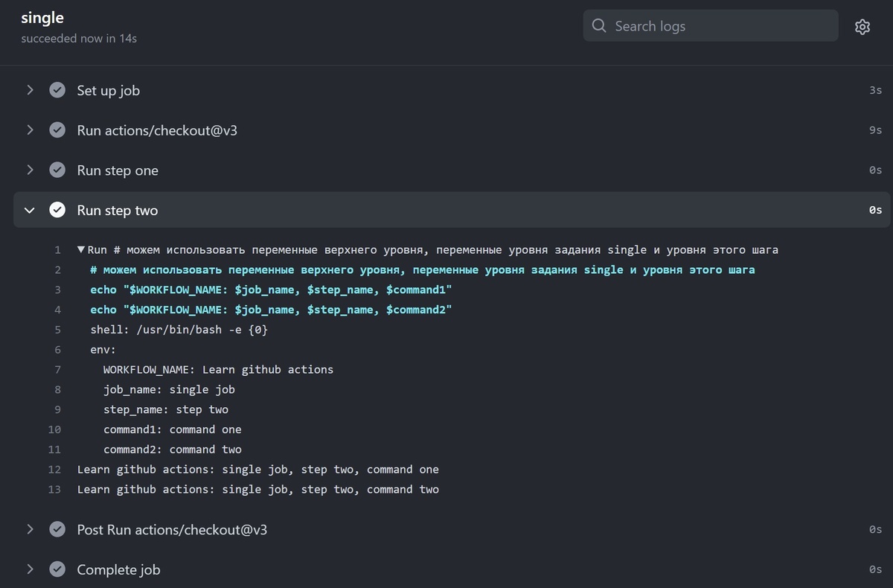Expand the Set up job step
Viewport: 893px width, 588px height.
pyautogui.click(x=30, y=90)
